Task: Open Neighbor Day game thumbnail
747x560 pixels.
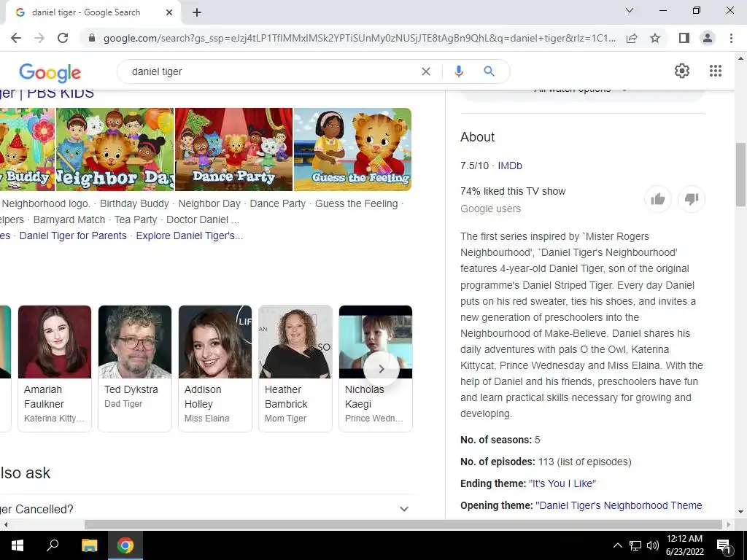Action: click(115, 149)
